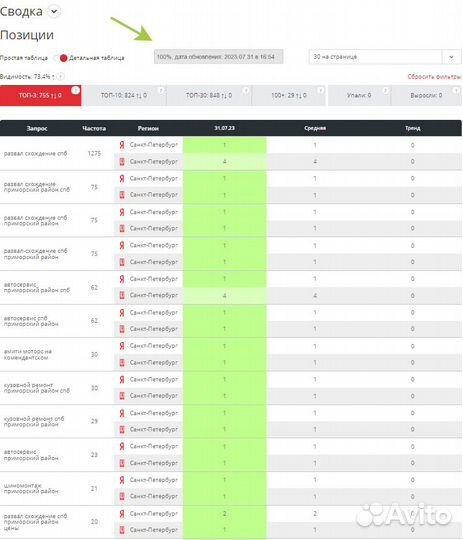The width and height of the screenshot is (463, 540).
Task: Click frequency value 1275
Action: (x=94, y=154)
